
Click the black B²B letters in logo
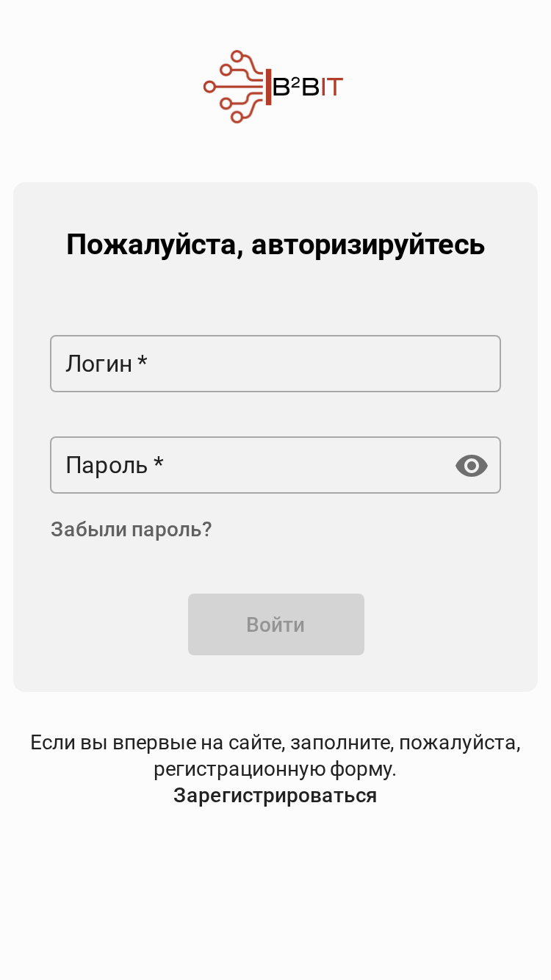(x=296, y=87)
